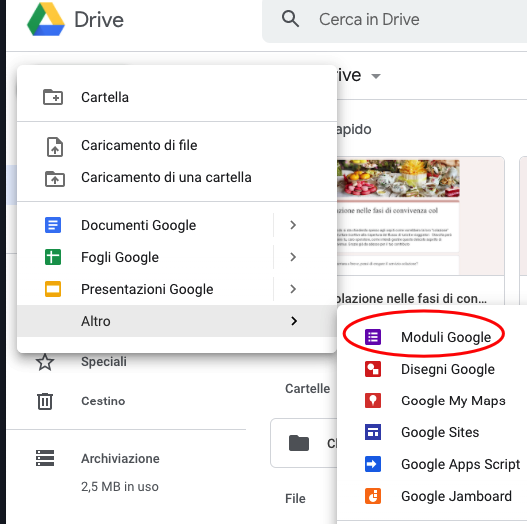Expand the Presentazioni Google submenu arrow

tap(293, 289)
